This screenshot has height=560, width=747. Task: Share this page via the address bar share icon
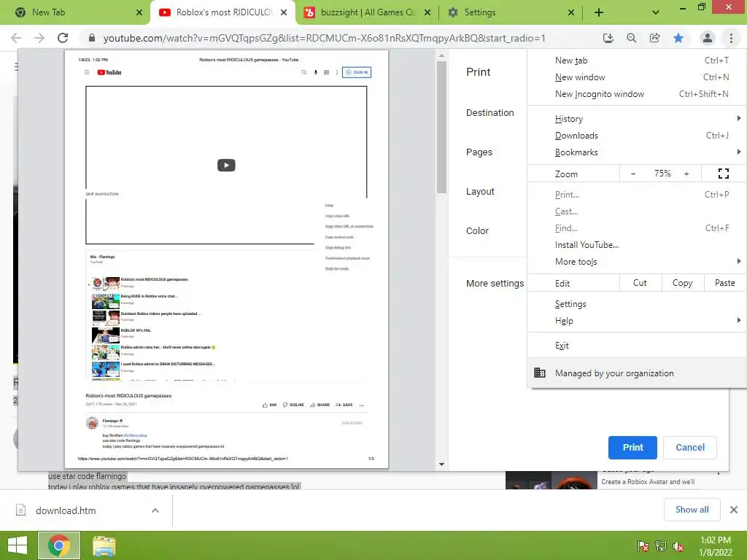(654, 38)
